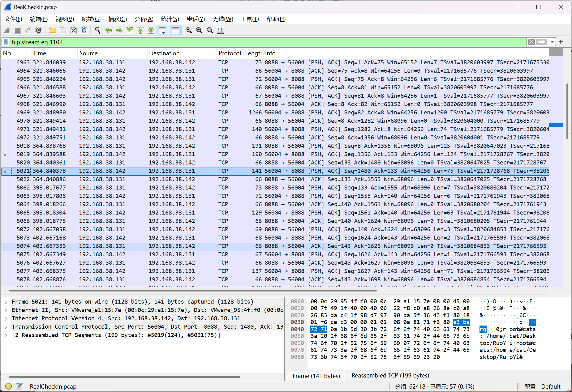Screen dimensions: 572x392
Task: Open capture file properties icon in status bar
Action: 19,386
